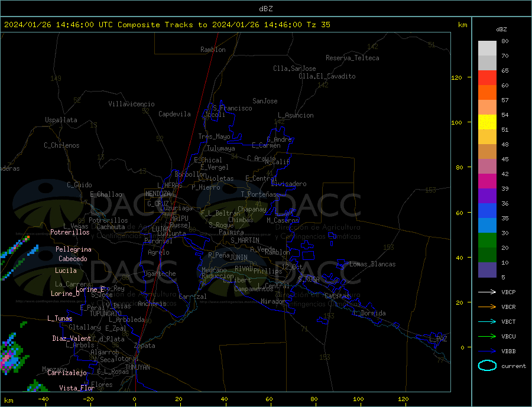The width and height of the screenshot is (532, 407).
Task: Click the Vista_Flor pink label
Action: [77, 388]
